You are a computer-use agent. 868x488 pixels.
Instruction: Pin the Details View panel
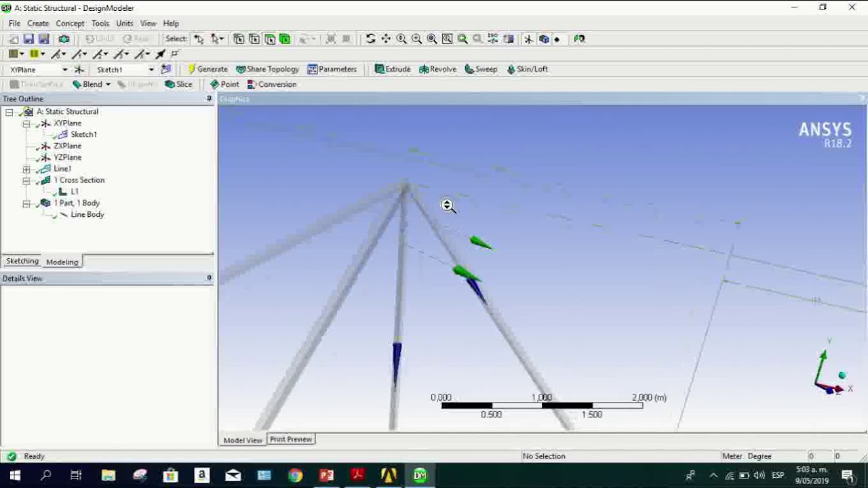click(209, 278)
